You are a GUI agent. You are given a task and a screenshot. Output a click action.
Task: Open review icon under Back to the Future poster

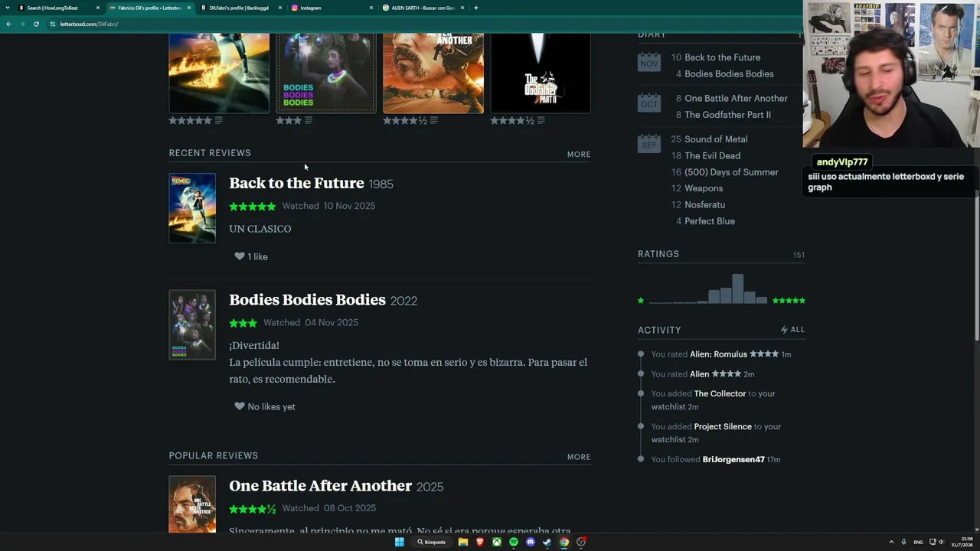tap(219, 120)
